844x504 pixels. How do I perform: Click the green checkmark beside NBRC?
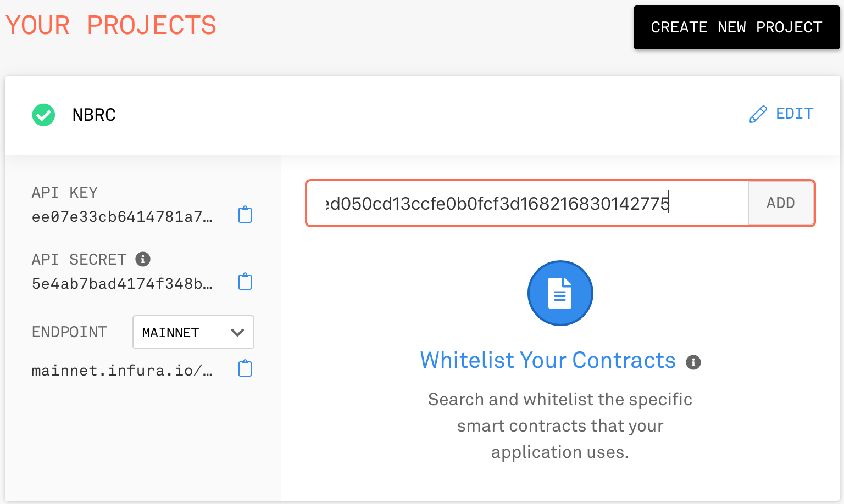pos(43,115)
